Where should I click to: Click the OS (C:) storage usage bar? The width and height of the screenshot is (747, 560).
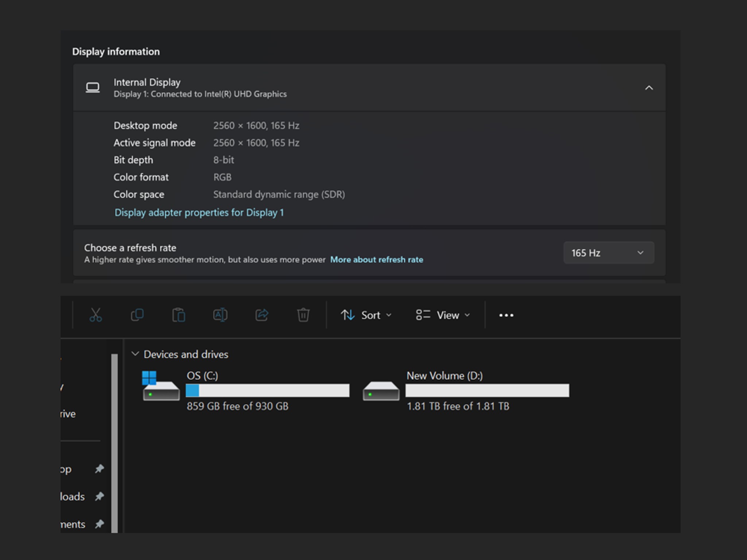(x=267, y=390)
